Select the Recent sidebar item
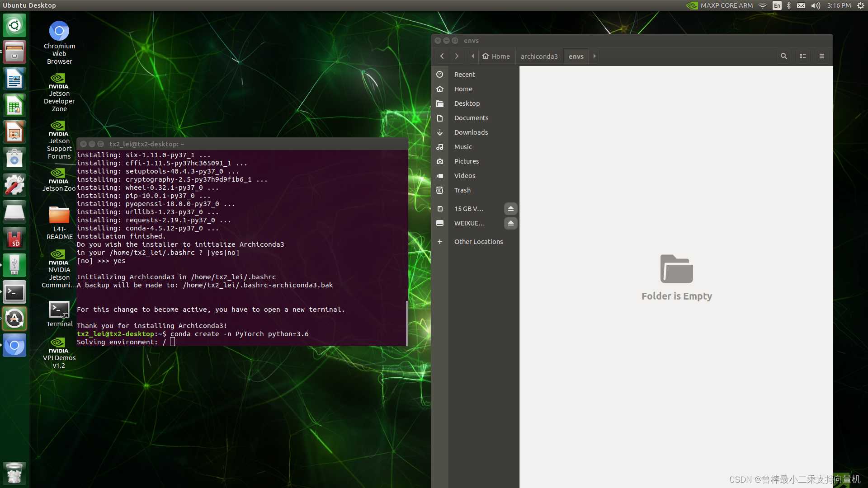Image resolution: width=868 pixels, height=488 pixels. (464, 74)
